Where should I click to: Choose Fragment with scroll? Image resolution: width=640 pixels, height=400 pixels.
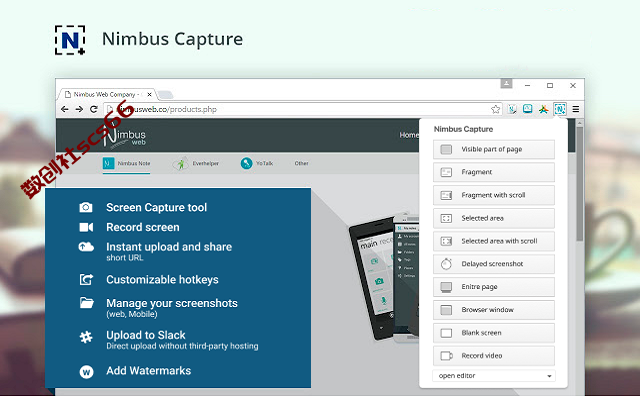[x=494, y=195]
